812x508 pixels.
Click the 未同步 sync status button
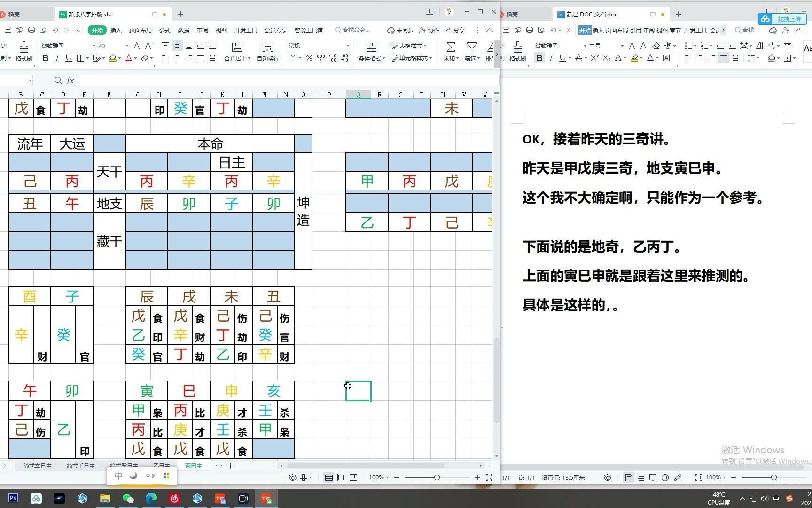[x=400, y=30]
